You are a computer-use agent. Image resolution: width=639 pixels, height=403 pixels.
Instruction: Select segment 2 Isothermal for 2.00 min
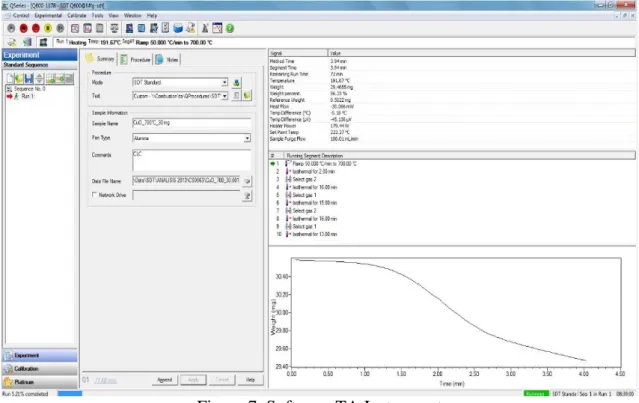coord(306,172)
